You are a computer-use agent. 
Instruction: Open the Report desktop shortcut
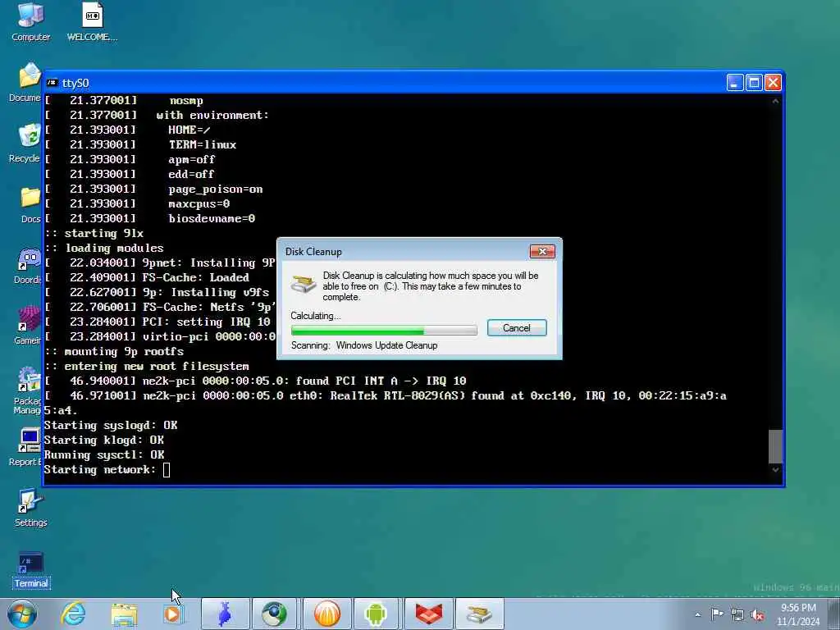(x=25, y=447)
